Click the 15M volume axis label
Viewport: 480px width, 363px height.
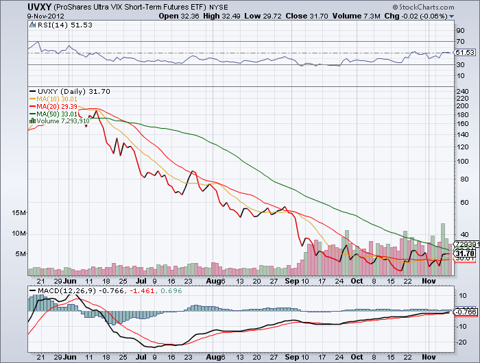[18, 213]
